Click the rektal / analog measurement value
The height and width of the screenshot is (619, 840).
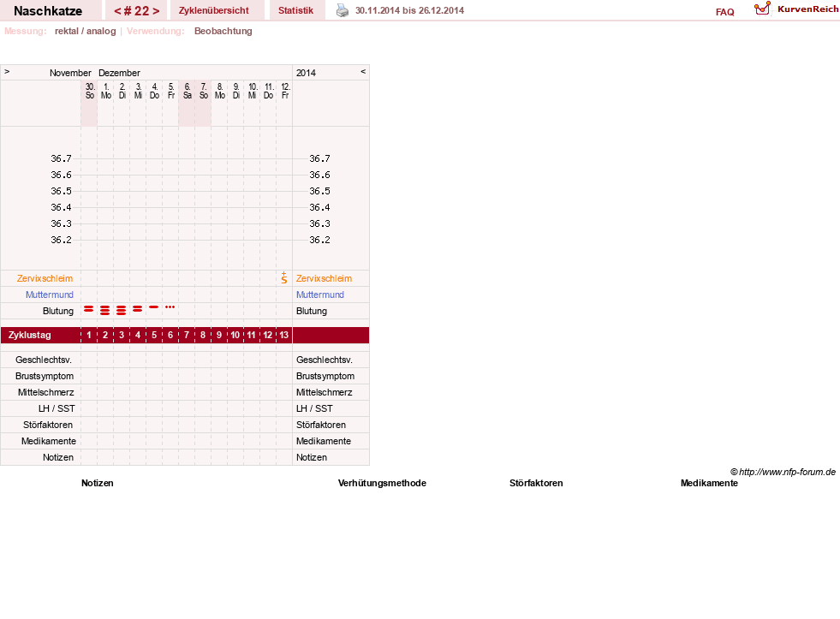(85, 31)
